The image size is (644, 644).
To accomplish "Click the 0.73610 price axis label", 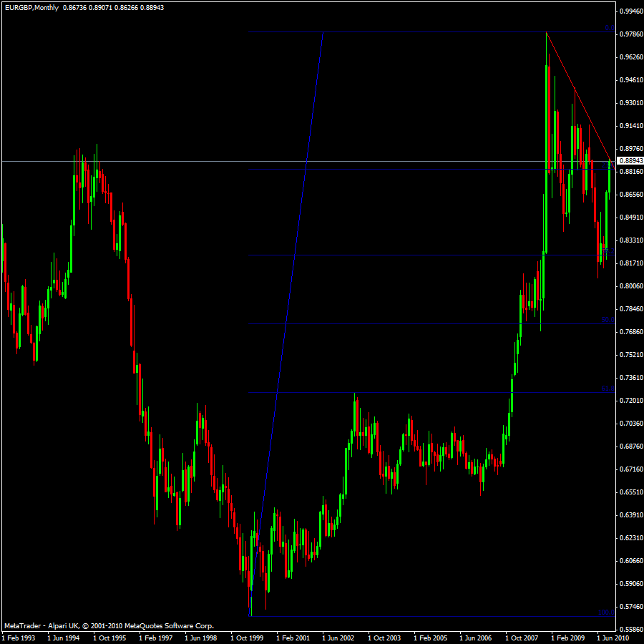I will (x=631, y=377).
